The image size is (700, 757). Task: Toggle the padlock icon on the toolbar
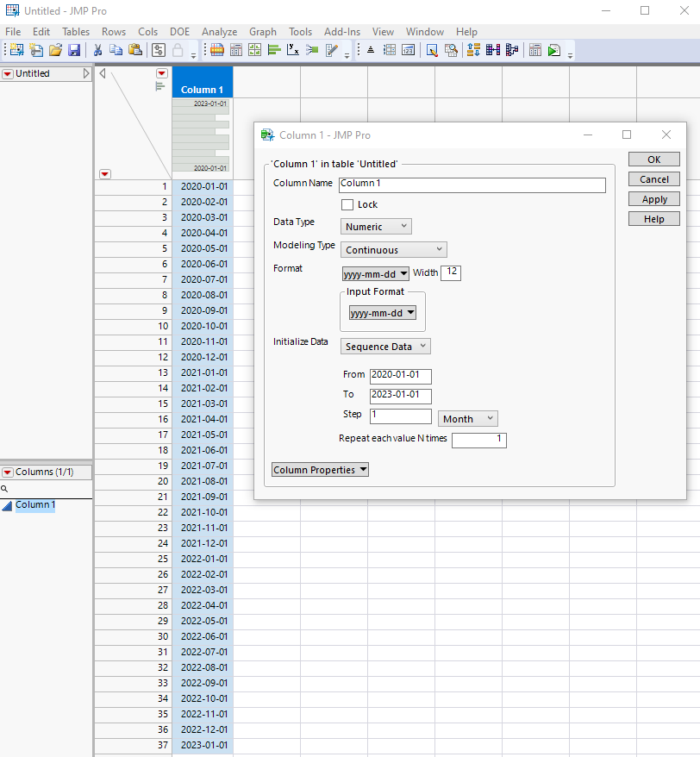point(177,49)
